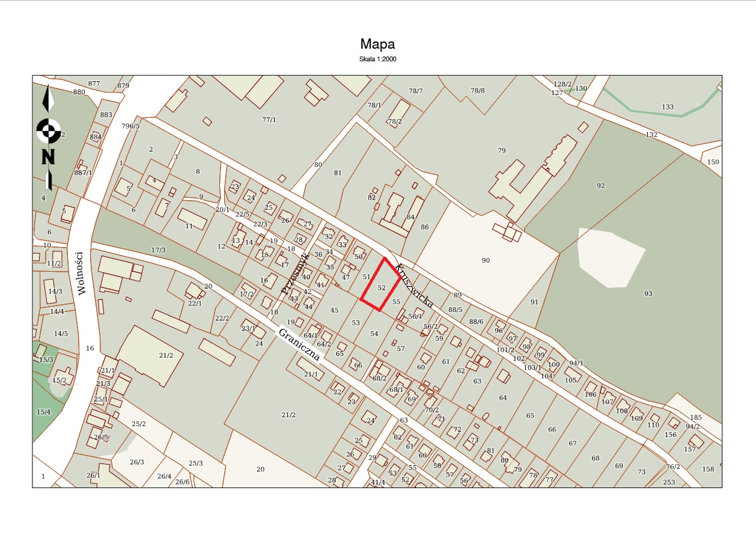756x535 pixels.
Task: Click the Skala 1:2000 scale text
Action: tap(377, 59)
